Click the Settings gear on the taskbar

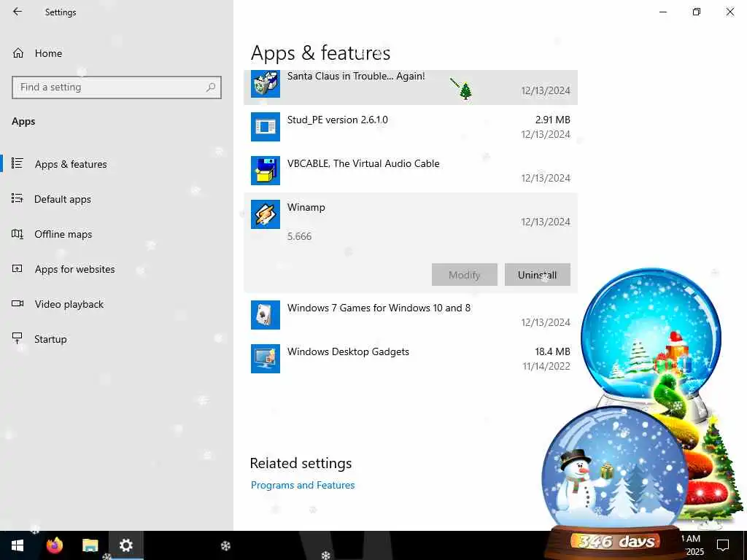tap(125, 545)
